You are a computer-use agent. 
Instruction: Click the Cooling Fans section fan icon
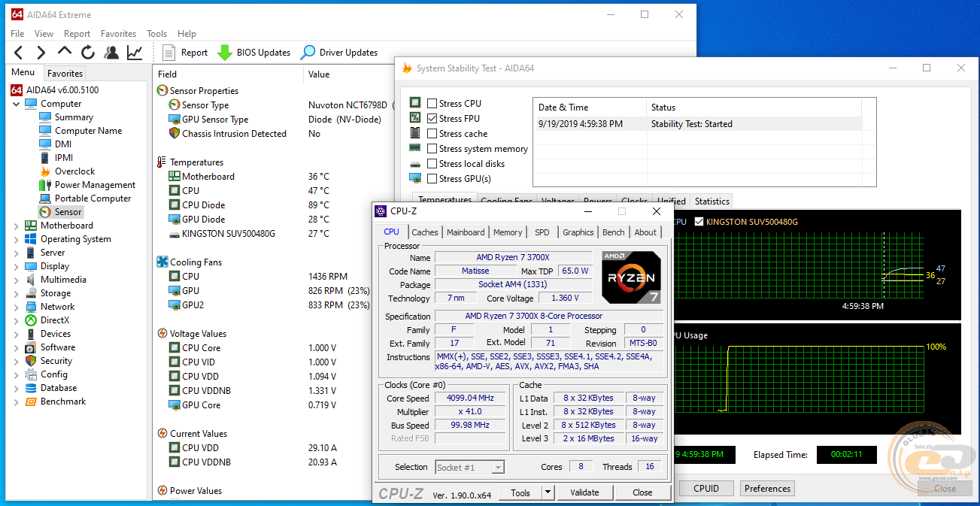(162, 262)
